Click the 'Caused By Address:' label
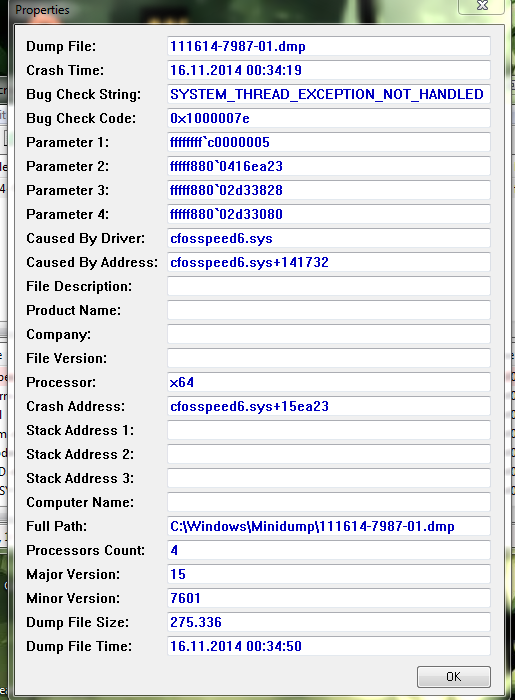Screen dimensions: 515x700 pyautogui.click(x=92, y=262)
